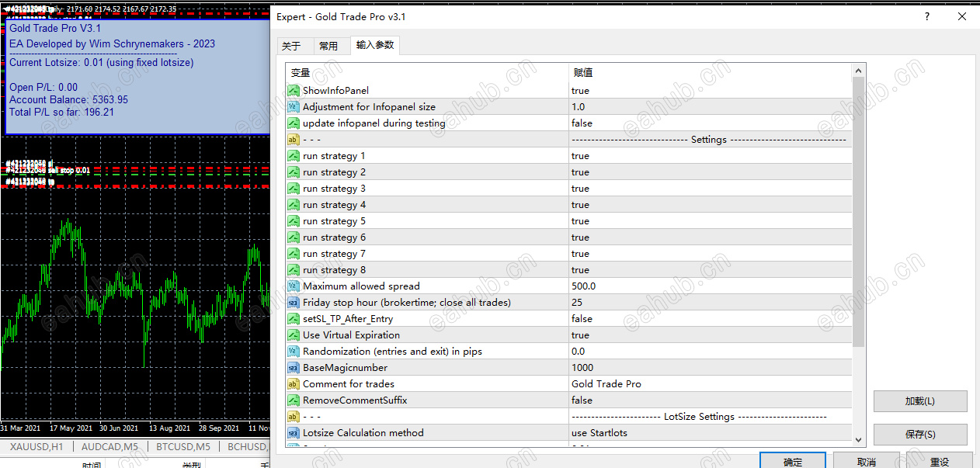Click the parameter list scrollbar thumb

coord(858,212)
